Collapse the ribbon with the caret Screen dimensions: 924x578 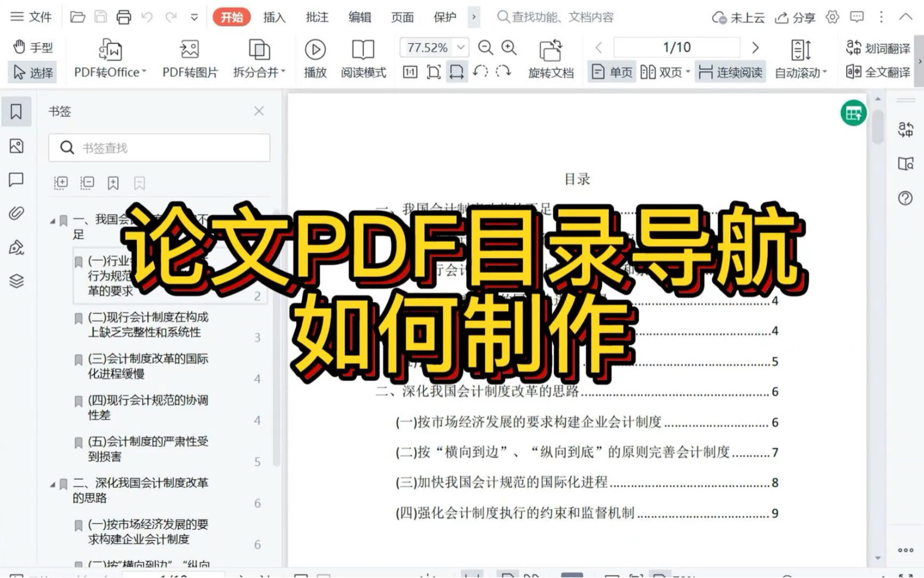(905, 17)
